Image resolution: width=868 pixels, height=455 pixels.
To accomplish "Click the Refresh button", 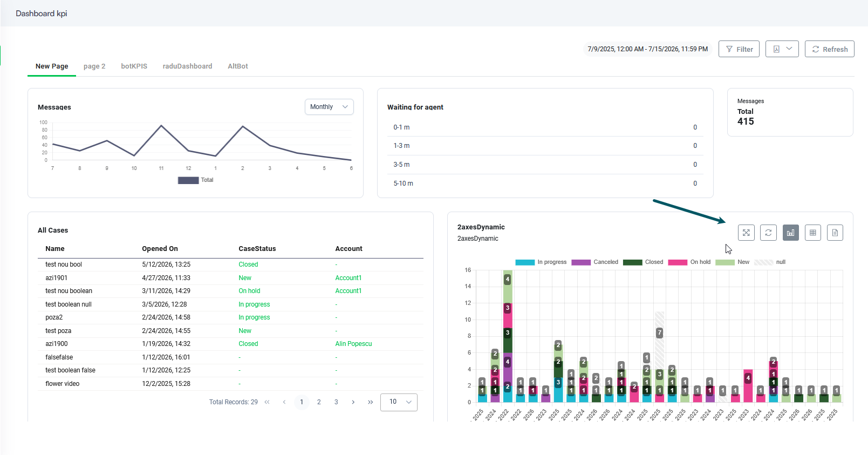I will pyautogui.click(x=830, y=49).
